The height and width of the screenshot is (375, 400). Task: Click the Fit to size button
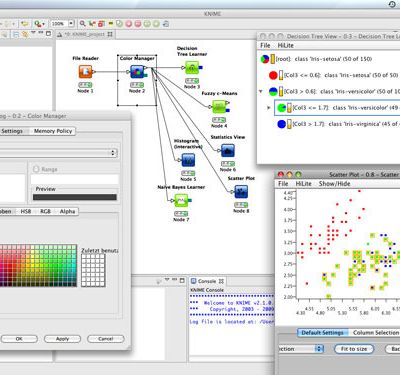click(354, 349)
